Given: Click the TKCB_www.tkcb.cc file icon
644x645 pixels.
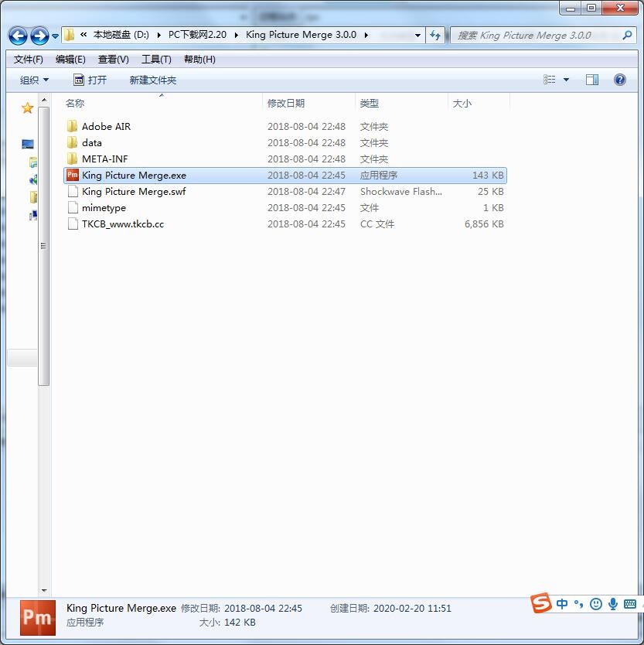Looking at the screenshot, I should [x=73, y=224].
